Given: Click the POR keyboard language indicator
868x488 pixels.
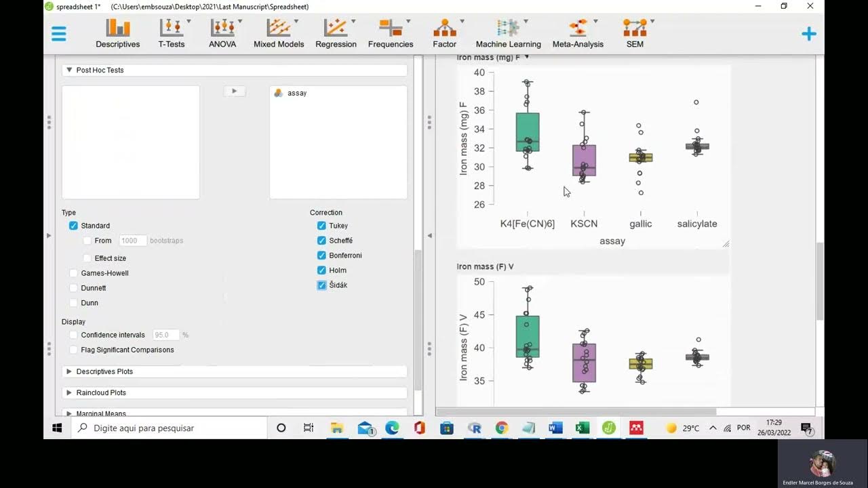Looking at the screenshot, I should [744, 428].
